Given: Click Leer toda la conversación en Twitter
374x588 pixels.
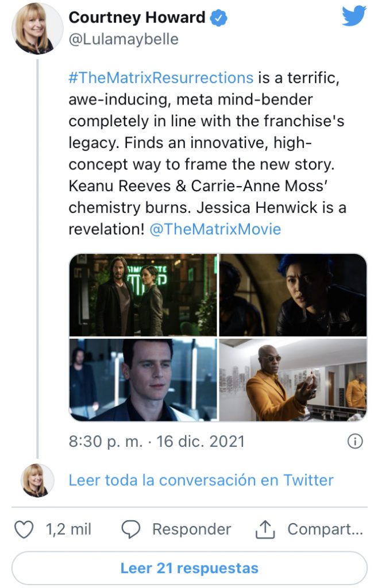Looking at the screenshot, I should [201, 480].
